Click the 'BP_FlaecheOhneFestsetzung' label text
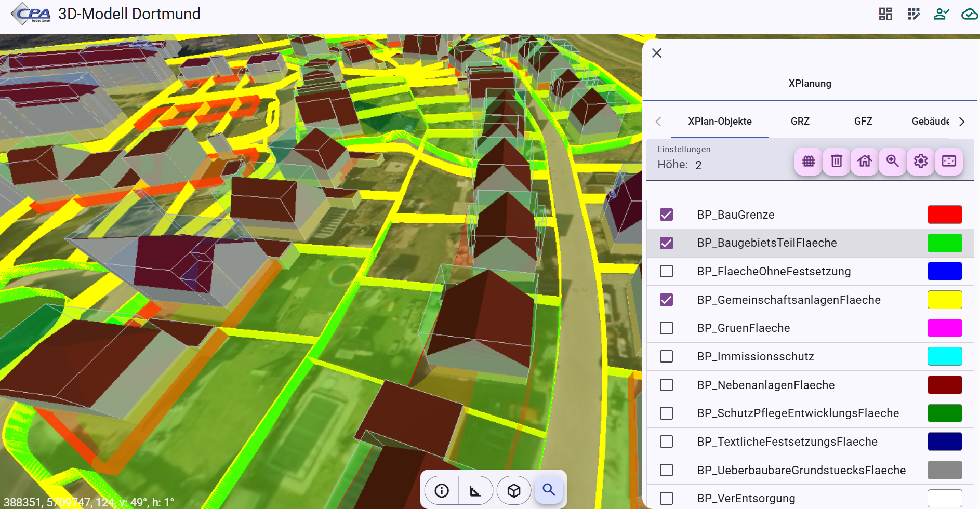The image size is (980, 509). click(x=774, y=272)
